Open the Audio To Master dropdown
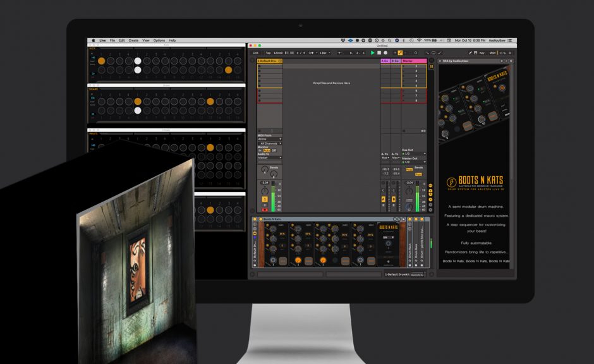Screen dimensions: 594x364 pyautogui.click(x=269, y=157)
